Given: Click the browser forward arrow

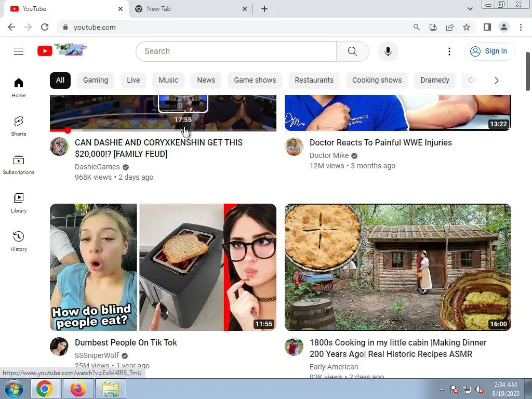Looking at the screenshot, I should 28,27.
